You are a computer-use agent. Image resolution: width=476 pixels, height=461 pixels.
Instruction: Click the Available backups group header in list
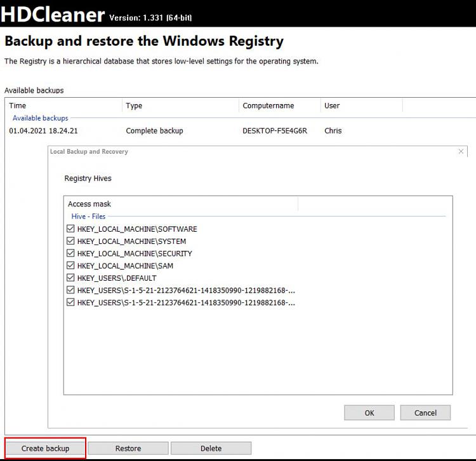click(x=41, y=118)
